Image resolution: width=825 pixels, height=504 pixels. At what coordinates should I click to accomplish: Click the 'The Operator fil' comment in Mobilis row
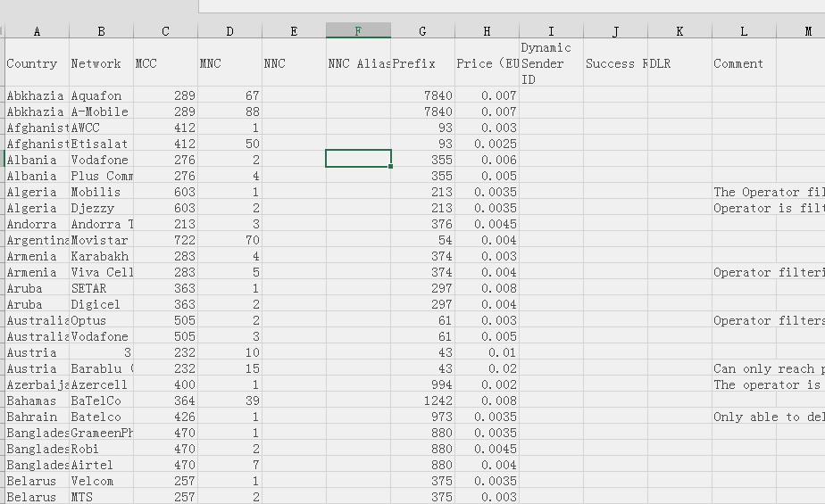[769, 192]
